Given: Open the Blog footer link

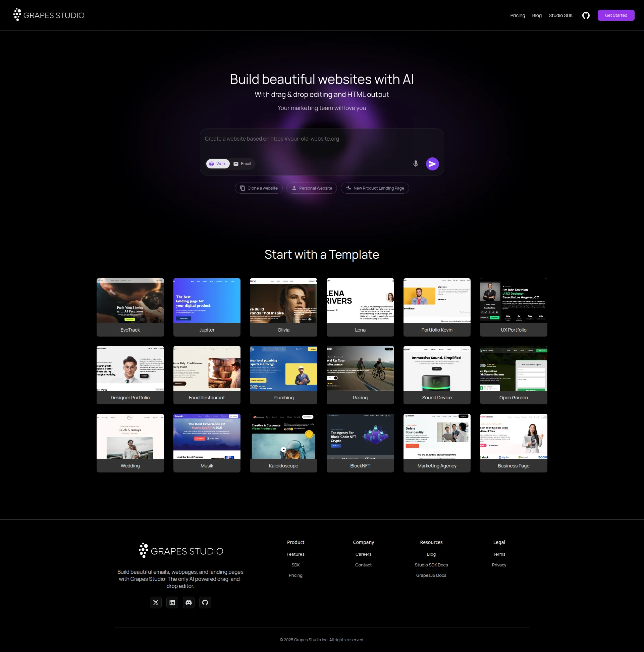Looking at the screenshot, I should tap(431, 554).
